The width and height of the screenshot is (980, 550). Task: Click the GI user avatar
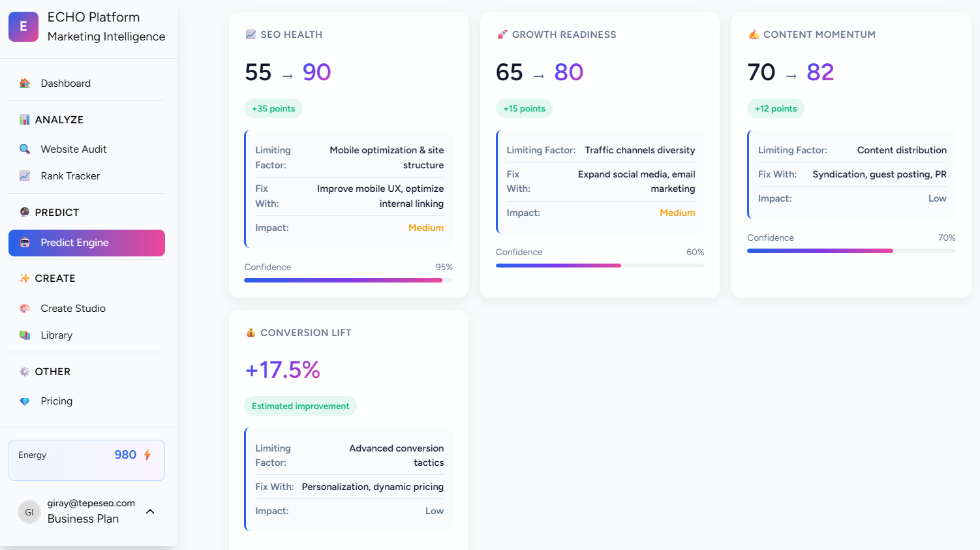coord(29,512)
